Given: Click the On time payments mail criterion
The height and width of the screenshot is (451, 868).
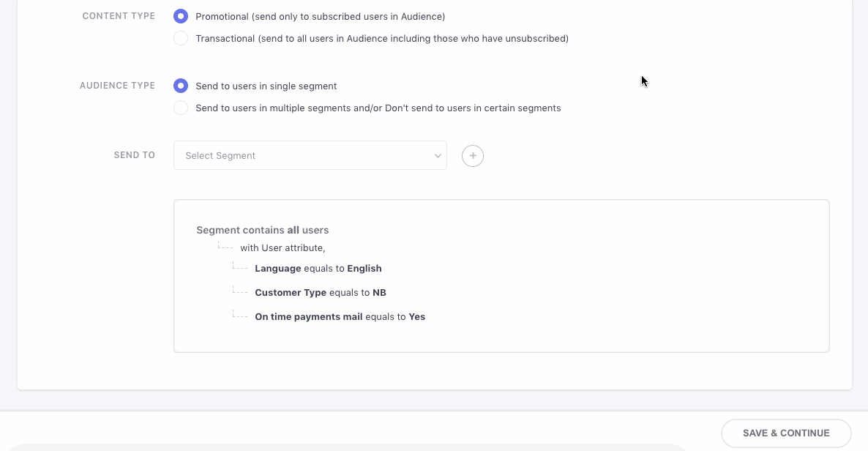Looking at the screenshot, I should pyautogui.click(x=340, y=316).
